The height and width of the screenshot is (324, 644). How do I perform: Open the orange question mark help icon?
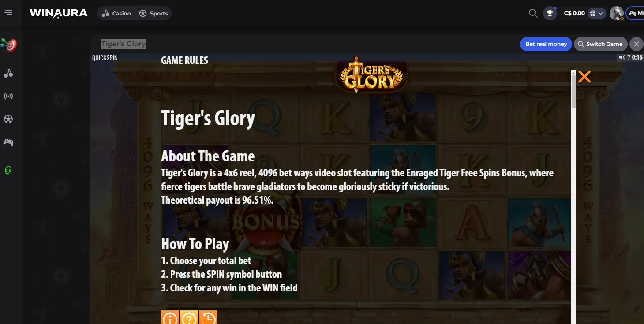click(x=189, y=318)
